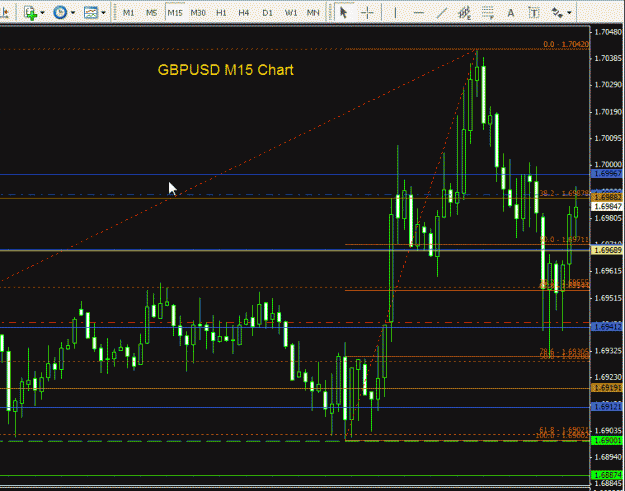The height and width of the screenshot is (491, 625).
Task: Click the Draw Arrows icon
Action: click(x=557, y=13)
